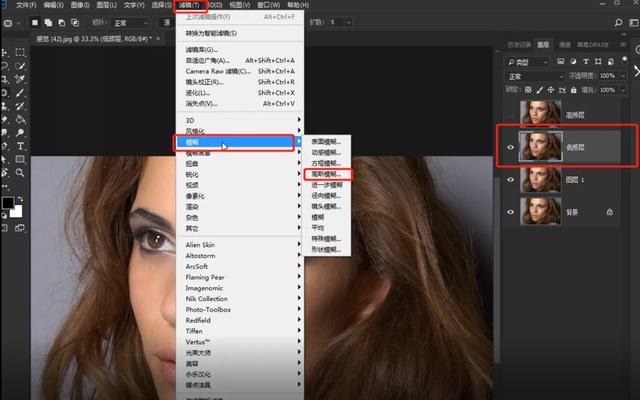640x400 pixels.
Task: Choose Camera Raw 滤镜(C)... menu item
Action: click(240, 71)
